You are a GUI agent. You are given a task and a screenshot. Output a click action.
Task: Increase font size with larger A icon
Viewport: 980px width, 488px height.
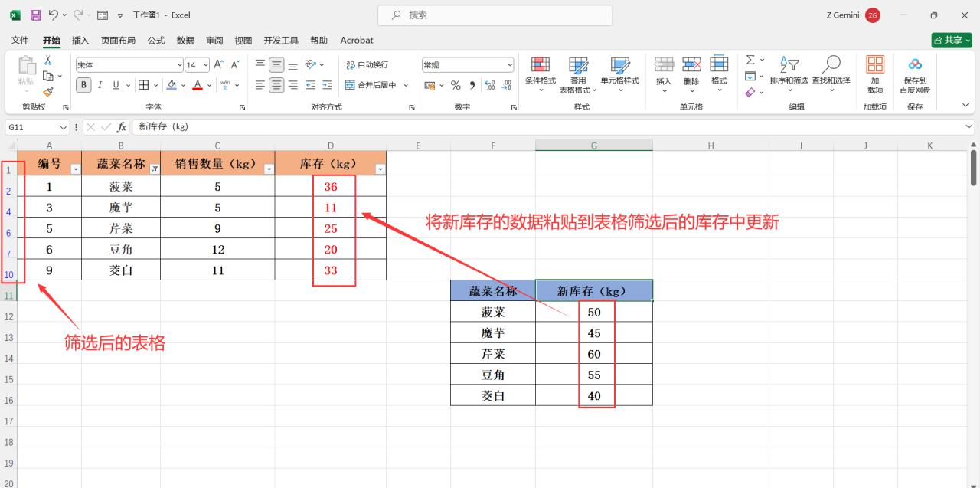pyautogui.click(x=219, y=65)
